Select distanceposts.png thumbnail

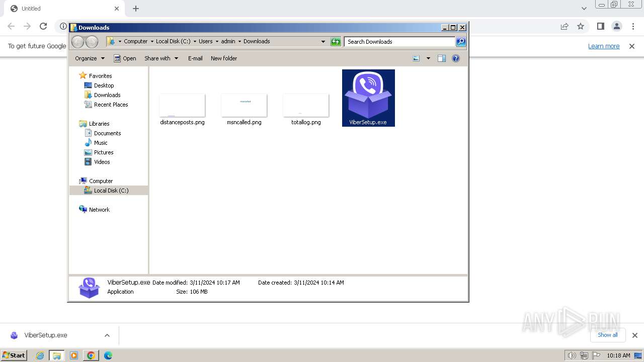point(182,105)
